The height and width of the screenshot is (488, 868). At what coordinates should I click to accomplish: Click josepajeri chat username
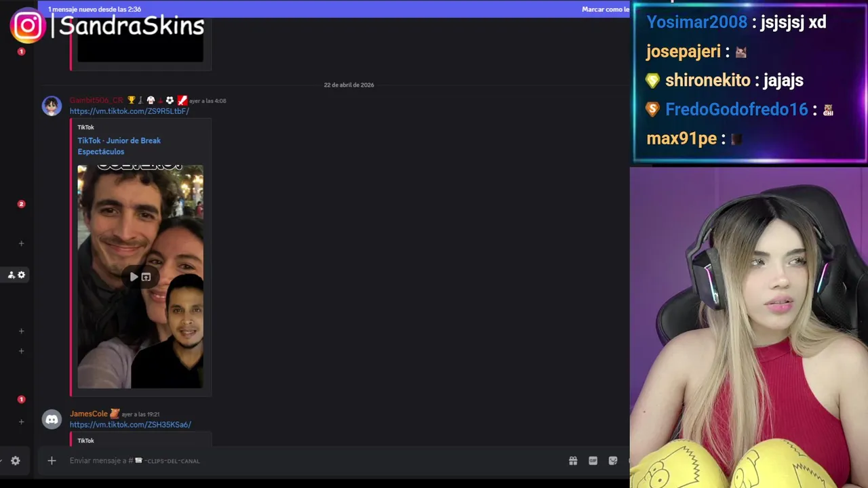(684, 52)
